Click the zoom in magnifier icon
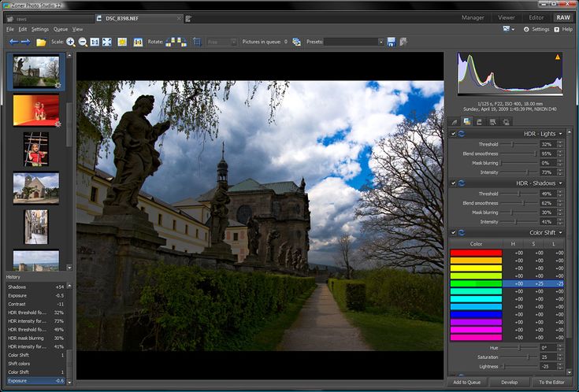The width and height of the screenshot is (579, 392). point(71,42)
